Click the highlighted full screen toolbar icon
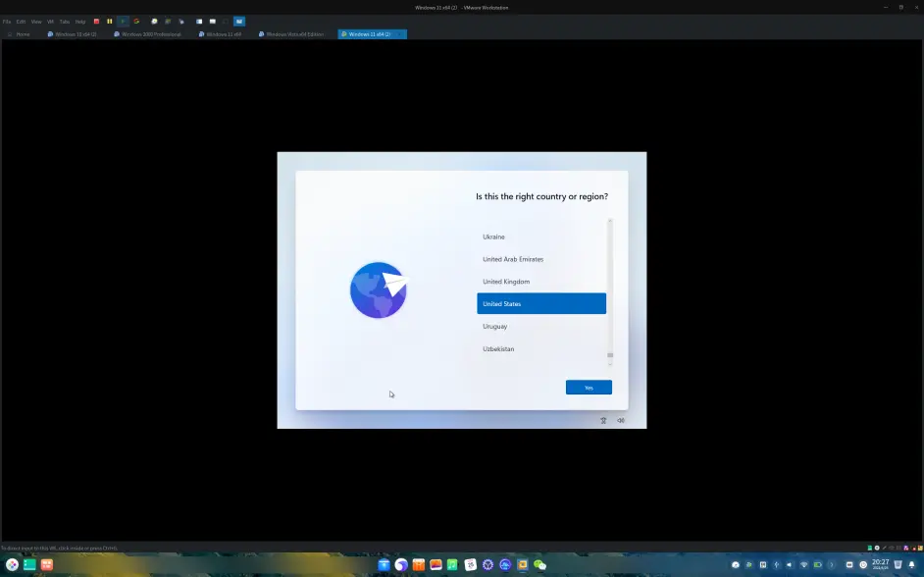 point(239,22)
